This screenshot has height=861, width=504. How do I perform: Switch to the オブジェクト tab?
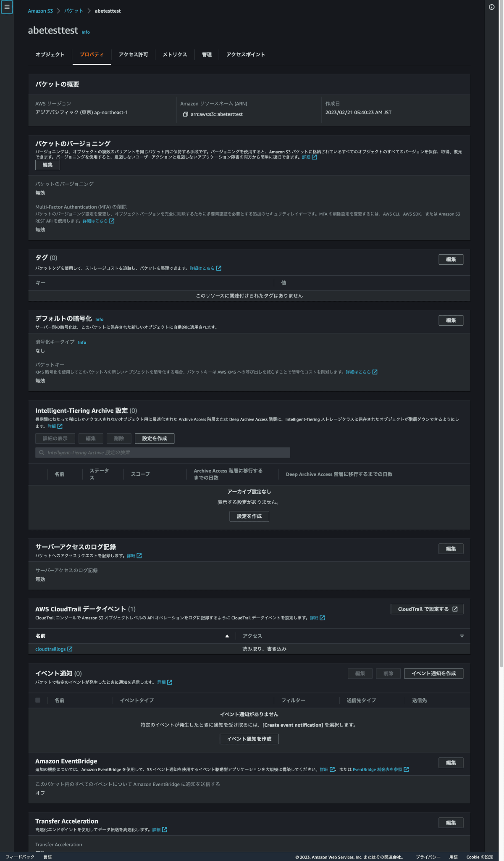click(50, 55)
